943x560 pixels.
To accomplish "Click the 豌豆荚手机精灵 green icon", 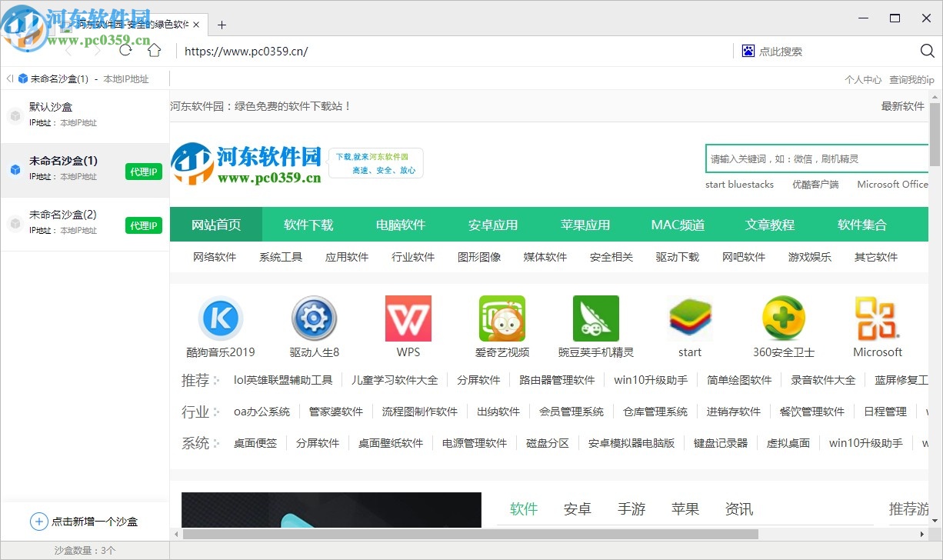I will click(x=596, y=318).
